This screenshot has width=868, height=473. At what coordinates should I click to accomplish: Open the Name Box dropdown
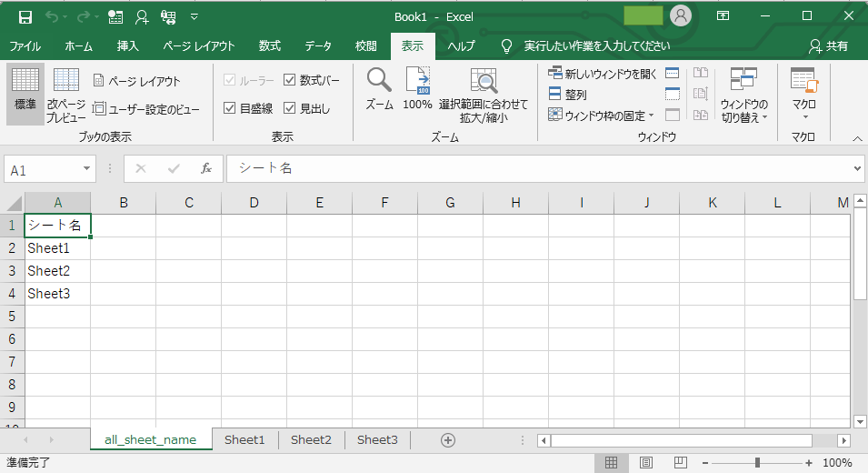87,169
